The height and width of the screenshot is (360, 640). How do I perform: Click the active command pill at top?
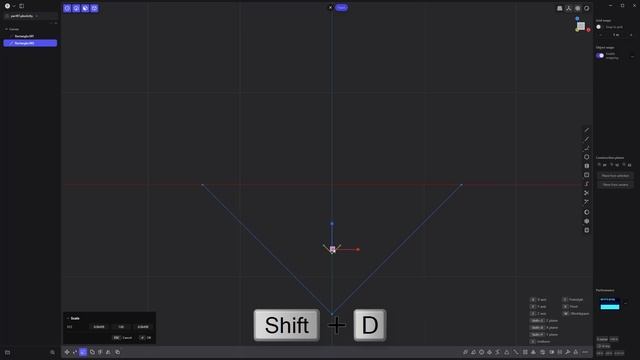pyautogui.click(x=342, y=7)
